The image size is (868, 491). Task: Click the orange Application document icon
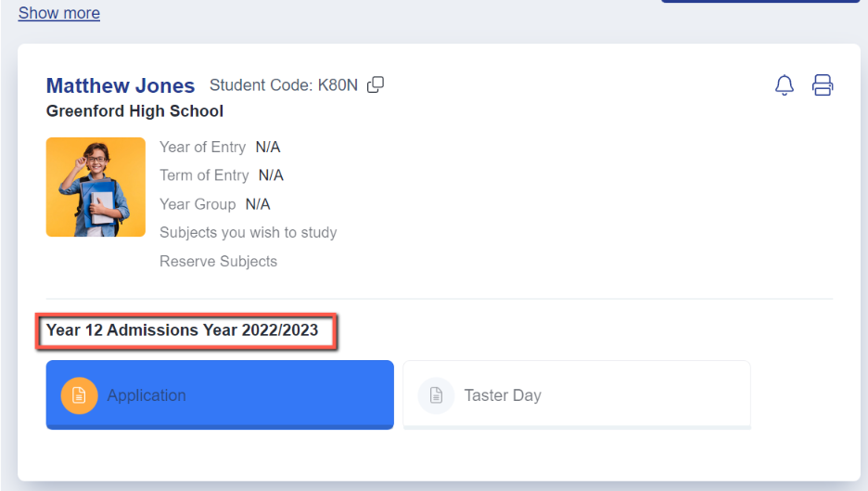(x=79, y=395)
